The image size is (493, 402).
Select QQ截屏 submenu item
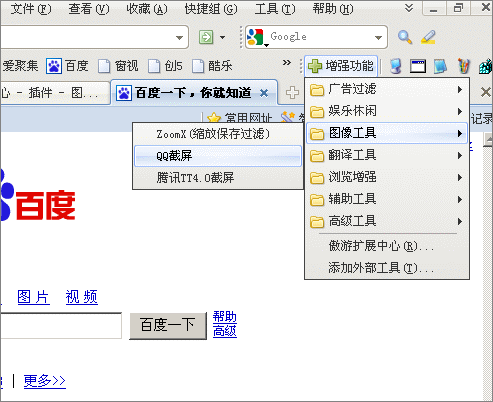tap(218, 156)
